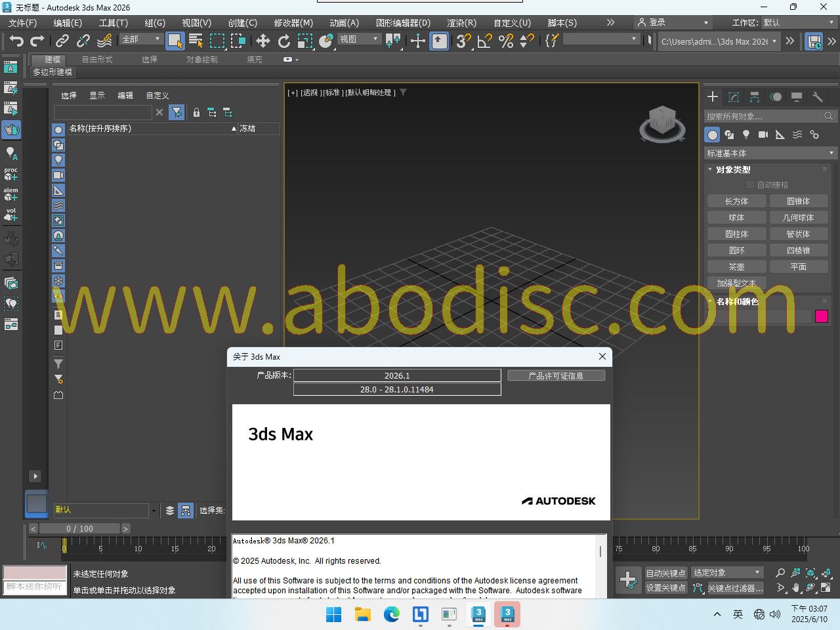The width and height of the screenshot is (840, 630).
Task: Choose the Select and Move tool
Action: pos(263,41)
